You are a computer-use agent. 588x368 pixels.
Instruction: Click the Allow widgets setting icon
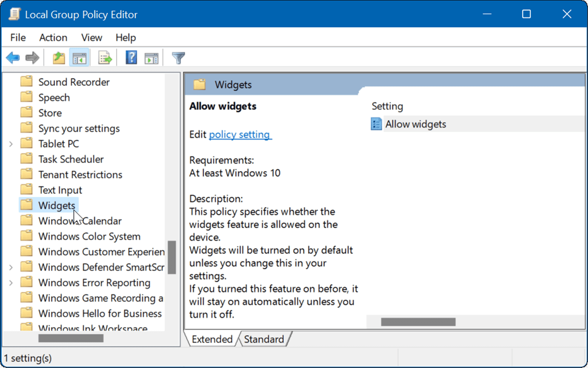[x=376, y=124]
